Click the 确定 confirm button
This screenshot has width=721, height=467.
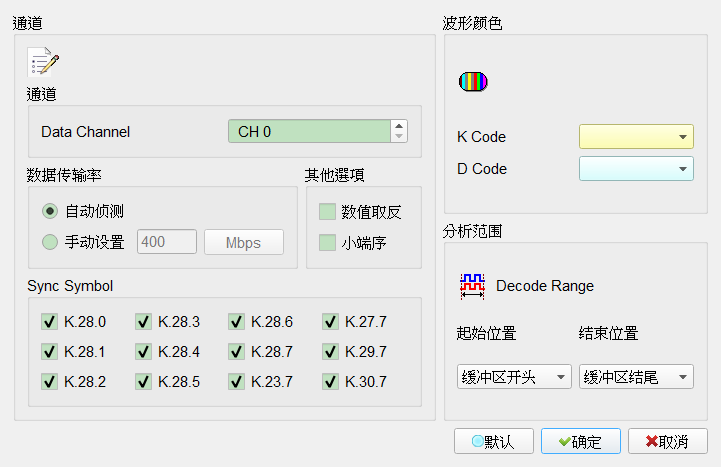(581, 441)
